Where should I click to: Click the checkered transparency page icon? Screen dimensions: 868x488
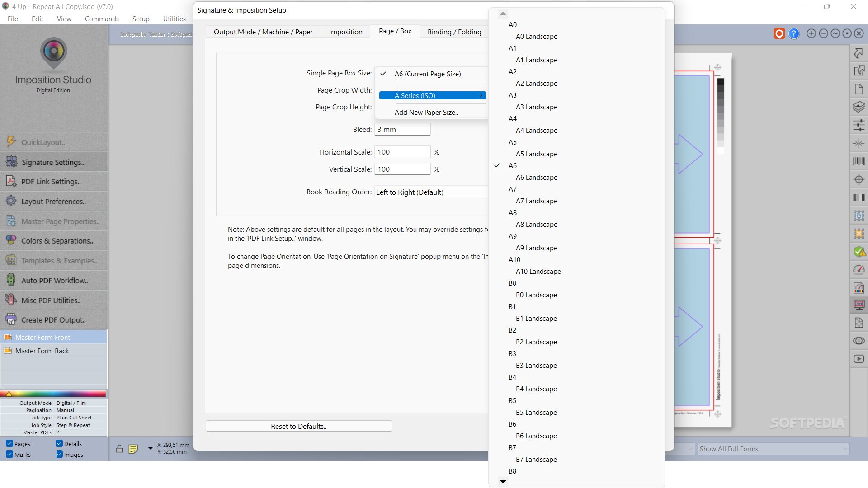(859, 323)
